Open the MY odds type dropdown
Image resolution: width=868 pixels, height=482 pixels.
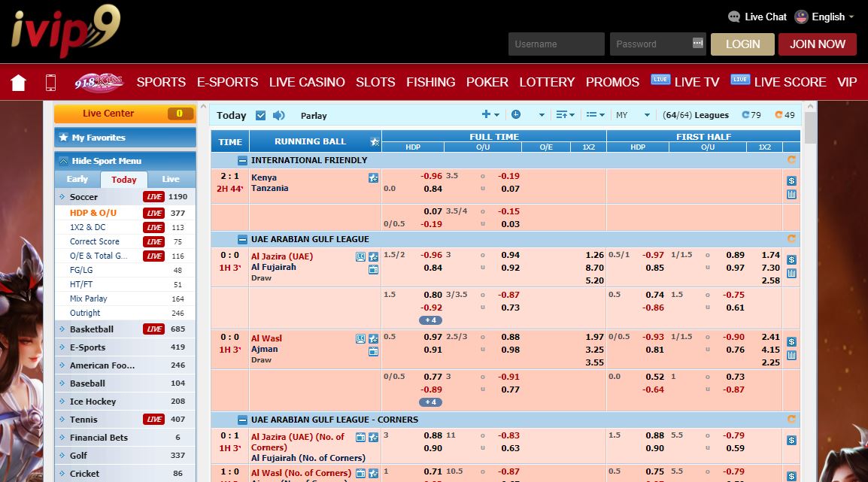coord(632,115)
